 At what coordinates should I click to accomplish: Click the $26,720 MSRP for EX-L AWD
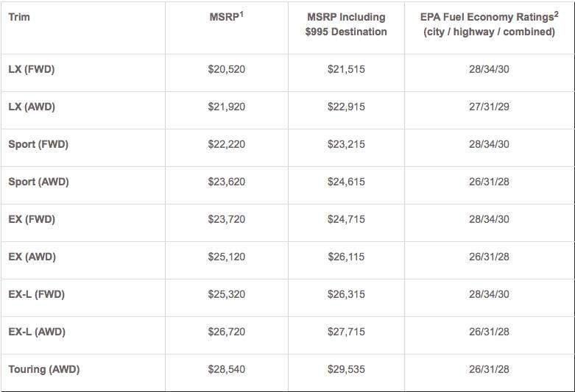click(226, 332)
